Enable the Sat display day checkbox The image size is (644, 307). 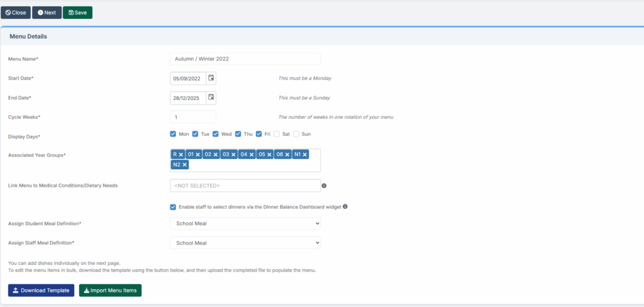tap(277, 134)
